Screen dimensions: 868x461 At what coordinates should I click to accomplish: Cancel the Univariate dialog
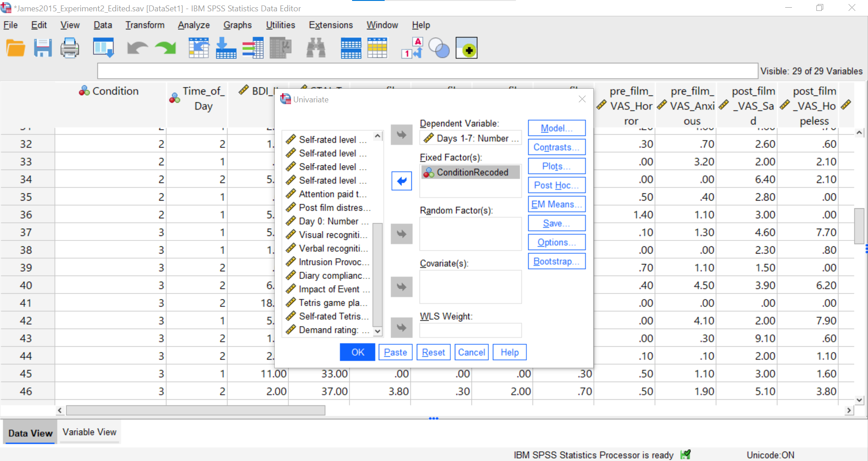472,352
